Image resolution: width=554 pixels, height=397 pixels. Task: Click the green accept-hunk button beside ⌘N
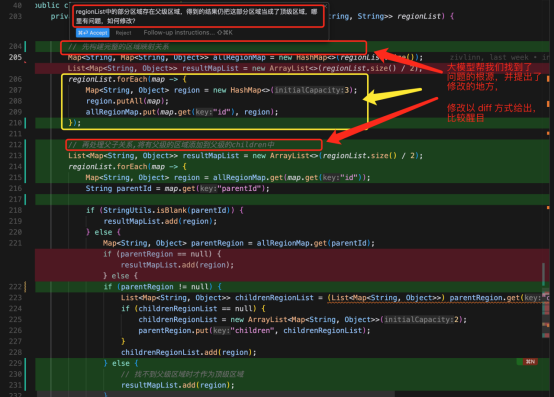click(x=520, y=361)
